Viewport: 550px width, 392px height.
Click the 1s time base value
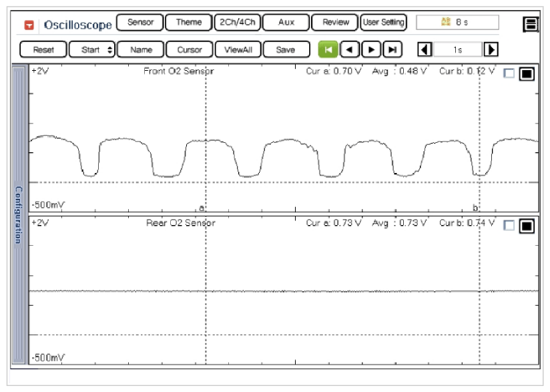(458, 49)
